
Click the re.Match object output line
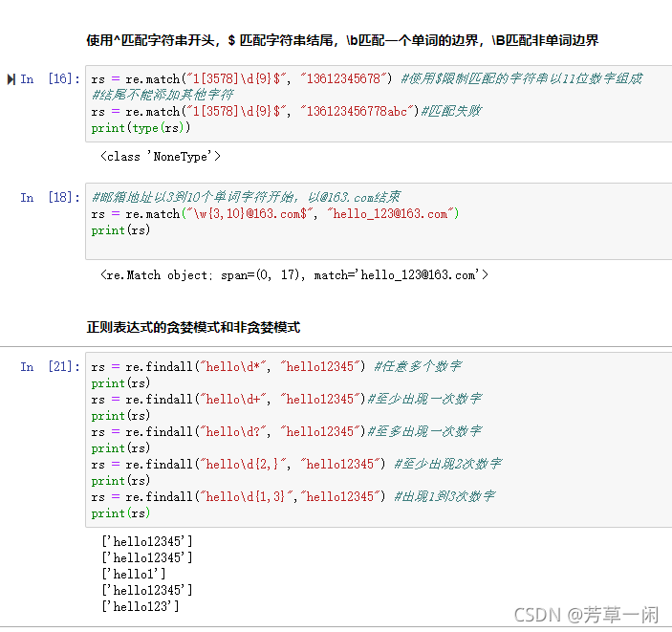point(294,274)
